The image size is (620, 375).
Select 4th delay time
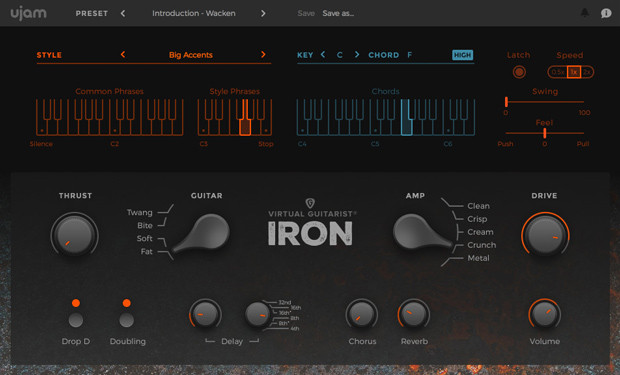coord(295,328)
